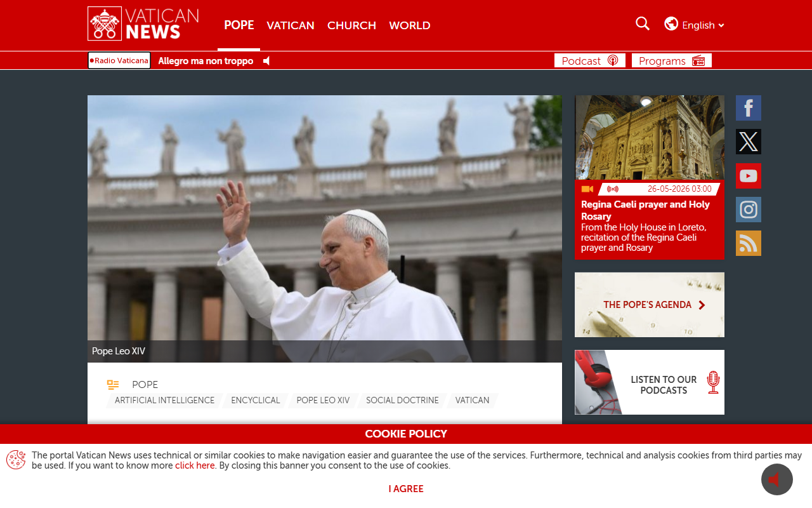Viewport: 812px width, 508px height.
Task: Select the ENCYCLICAL tag
Action: (256, 401)
